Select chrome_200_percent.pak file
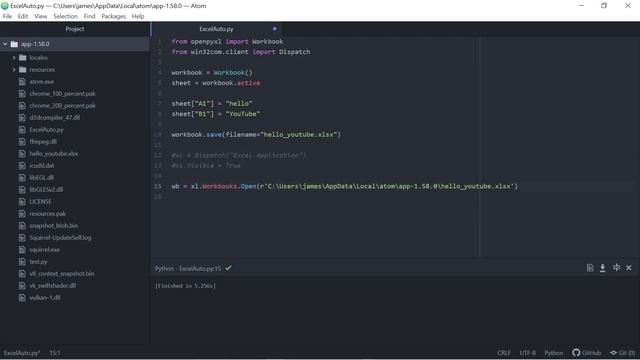 [62, 106]
